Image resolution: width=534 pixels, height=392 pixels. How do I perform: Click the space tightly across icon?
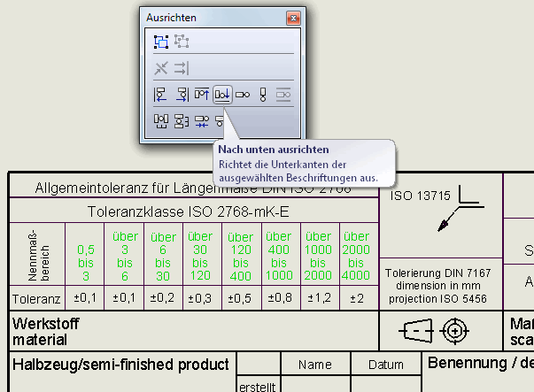202,121
